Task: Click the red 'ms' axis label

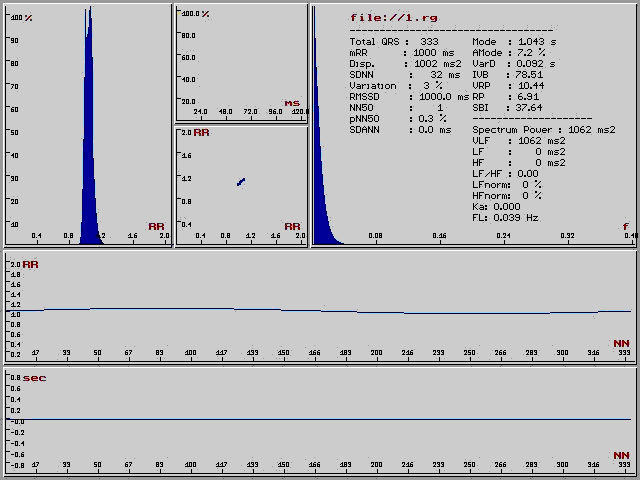Action: pos(291,103)
